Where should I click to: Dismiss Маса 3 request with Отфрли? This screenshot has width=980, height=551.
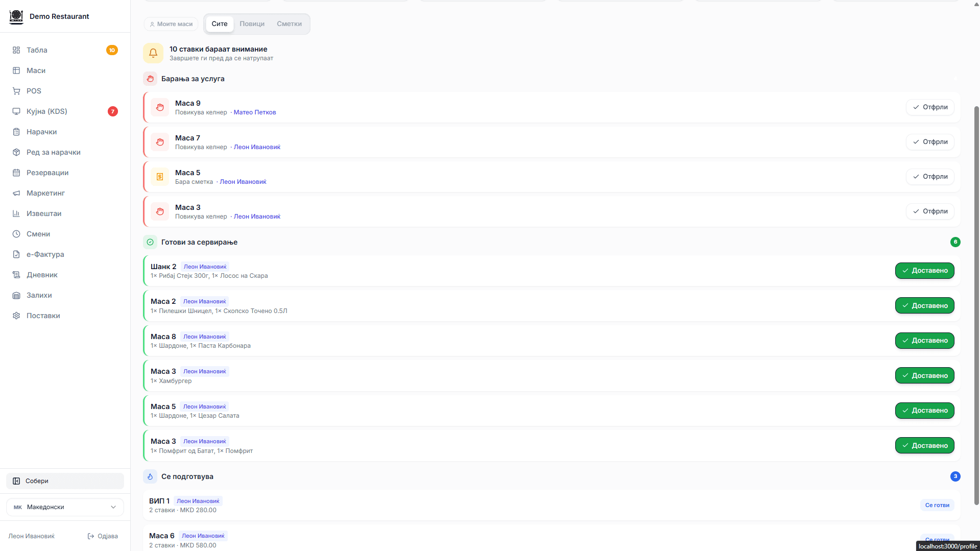point(930,211)
